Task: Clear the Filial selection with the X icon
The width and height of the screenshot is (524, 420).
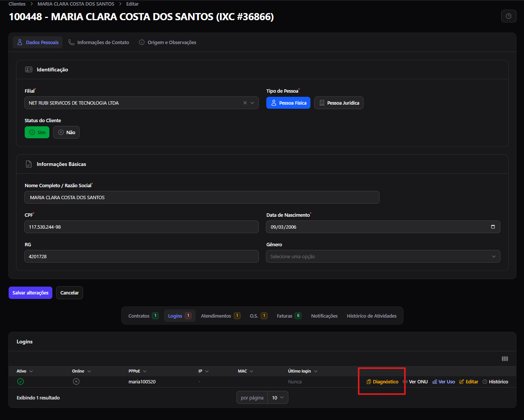Action: coord(245,103)
